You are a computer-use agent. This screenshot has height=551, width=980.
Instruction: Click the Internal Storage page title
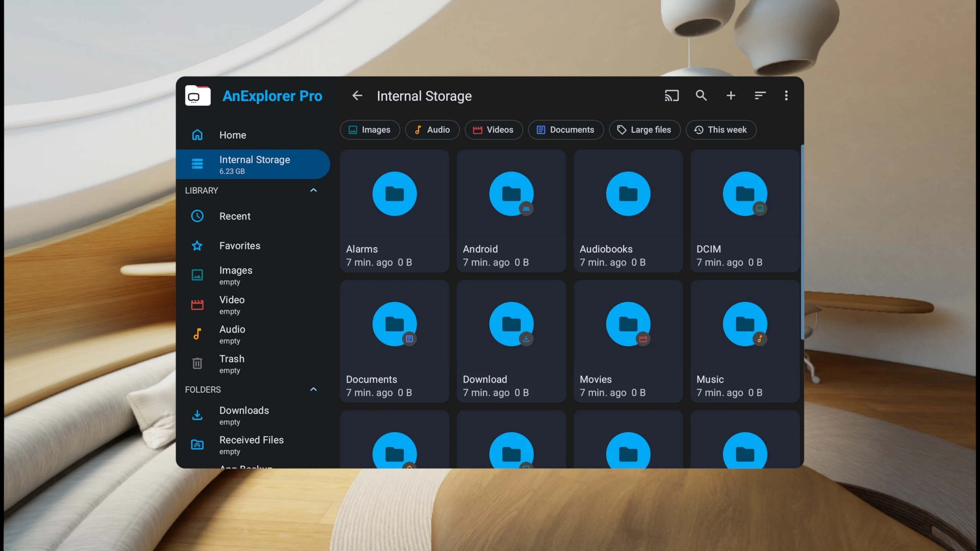coord(424,96)
